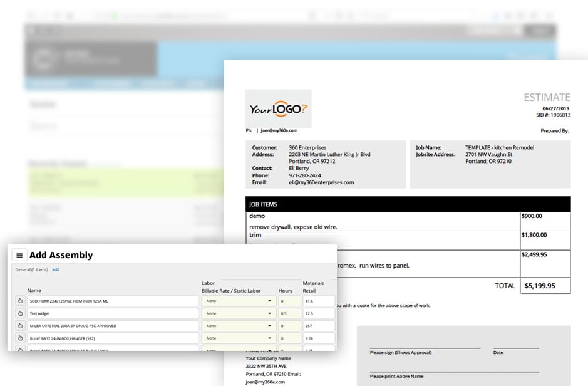Click the estimate date 06/27/2019
The image size is (588, 386).
click(555, 108)
